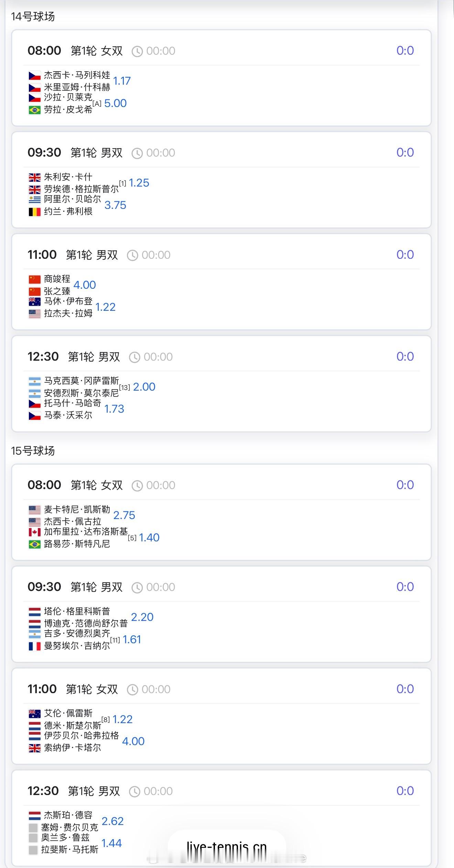The image size is (454, 868).
Task: Select the 14号球场 court section heading
Action: click(x=33, y=17)
